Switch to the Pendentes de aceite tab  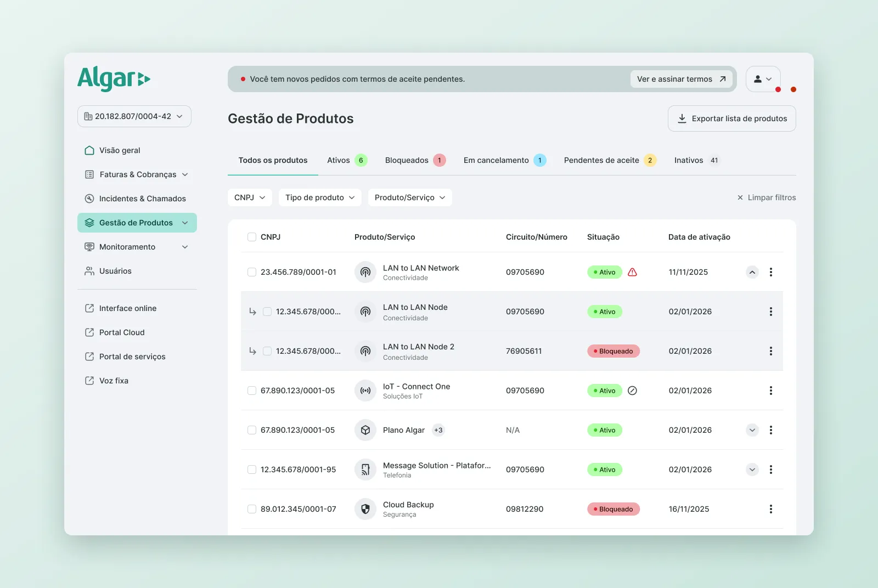[x=610, y=160]
